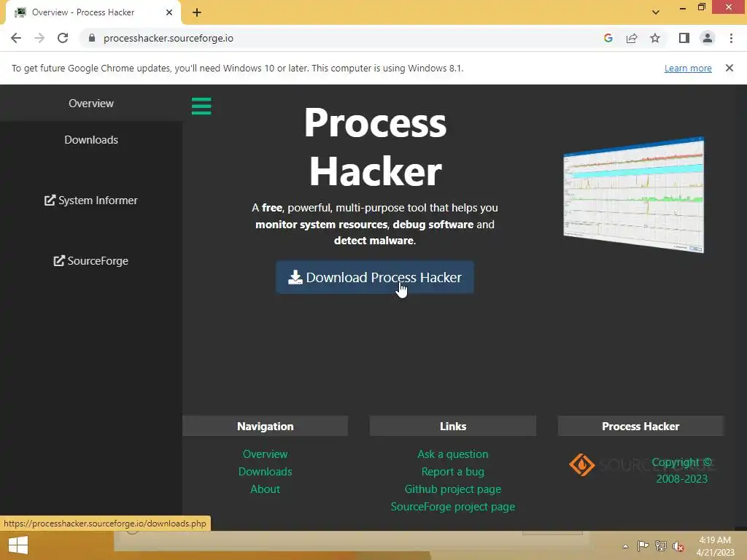View site information via the lock icon
This screenshot has width=747, height=560.
click(x=92, y=38)
